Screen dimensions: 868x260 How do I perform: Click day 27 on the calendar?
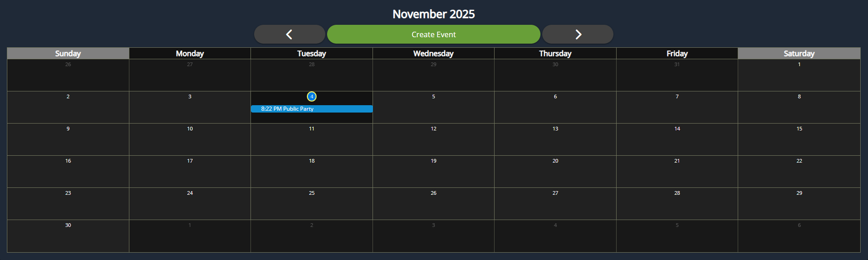(x=555, y=203)
